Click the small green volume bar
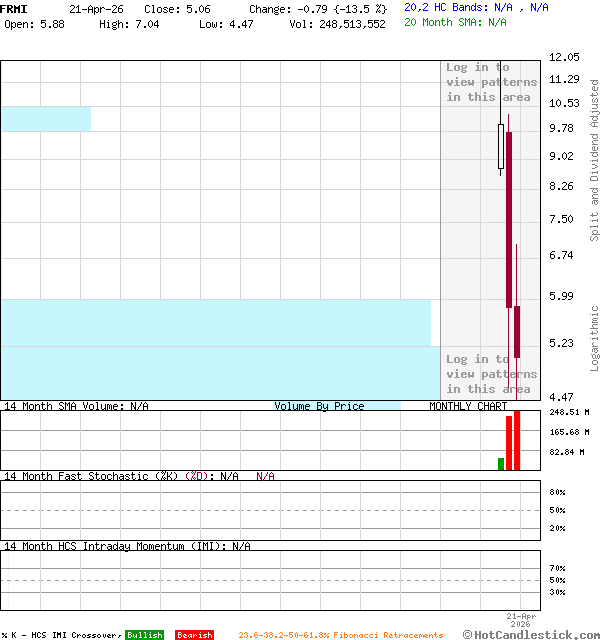The image size is (600, 640). [x=501, y=464]
